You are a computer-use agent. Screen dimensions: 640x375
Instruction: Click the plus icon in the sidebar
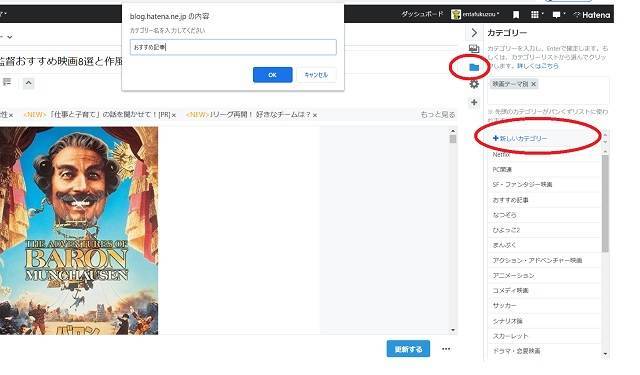click(x=474, y=102)
